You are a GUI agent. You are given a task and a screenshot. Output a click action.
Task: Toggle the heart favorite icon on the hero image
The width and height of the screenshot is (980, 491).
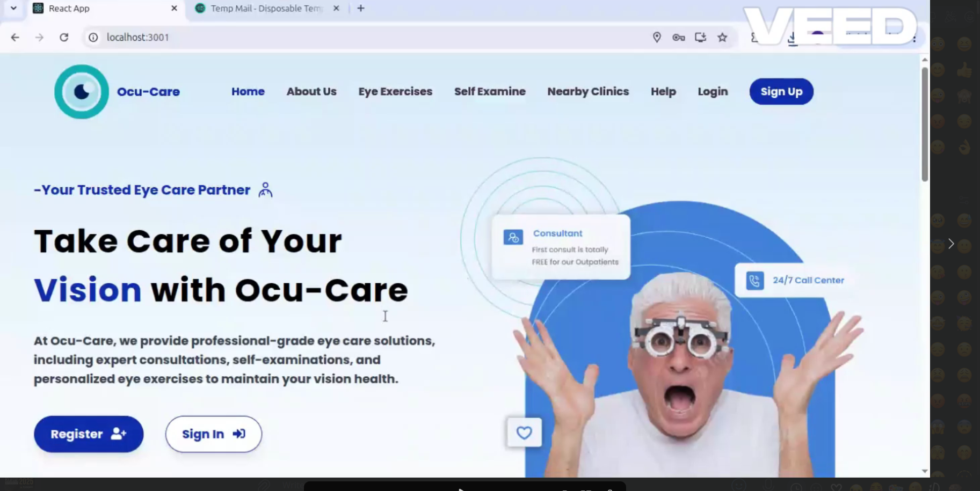[x=524, y=432]
